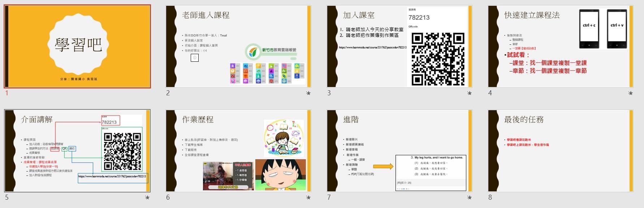Preview transition via star below slide 4
The height and width of the screenshot is (208, 644).
point(630,93)
